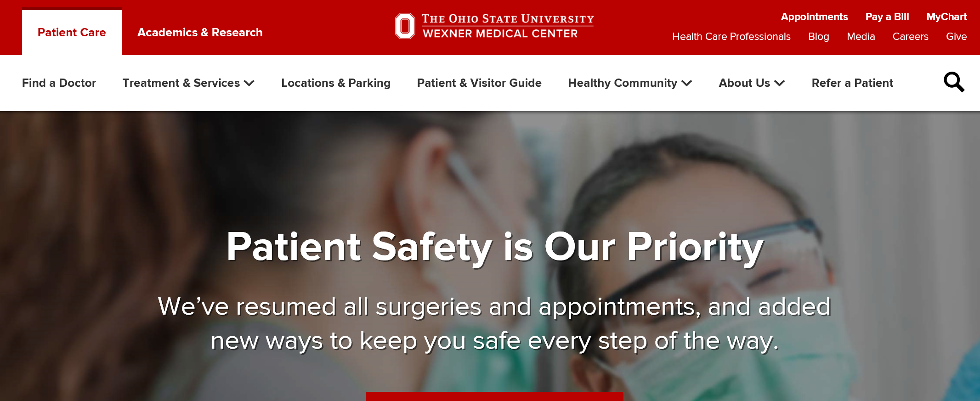The height and width of the screenshot is (401, 980).
Task: Click the Give link
Action: [956, 37]
